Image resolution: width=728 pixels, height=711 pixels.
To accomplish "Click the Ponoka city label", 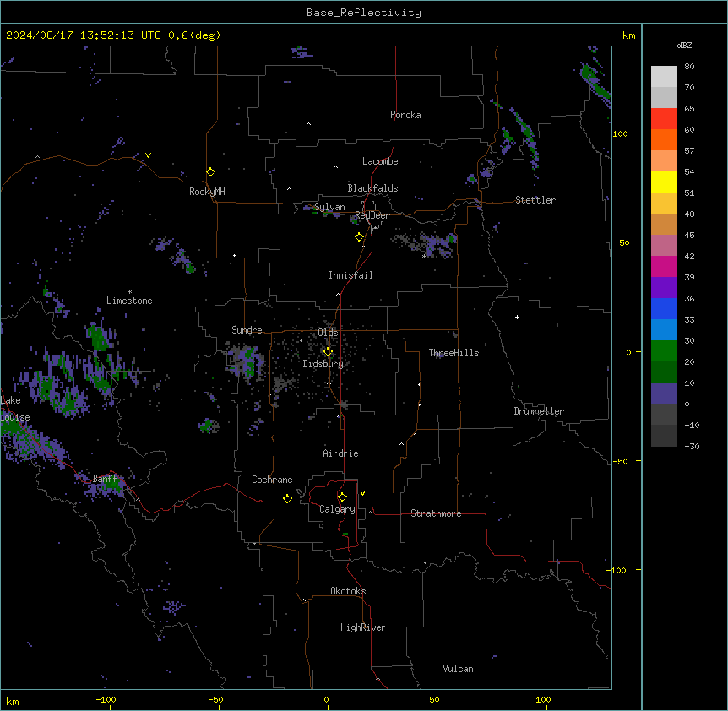I will coord(405,115).
